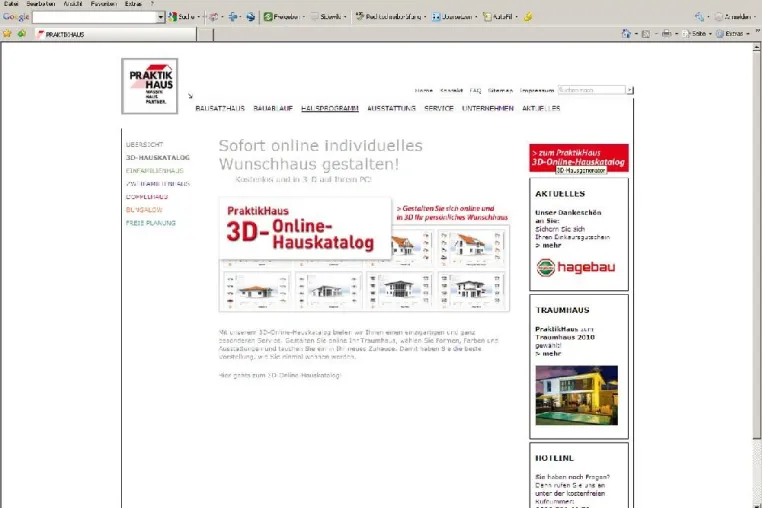Open the Sidewiki dropdown arrow

(x=345, y=17)
